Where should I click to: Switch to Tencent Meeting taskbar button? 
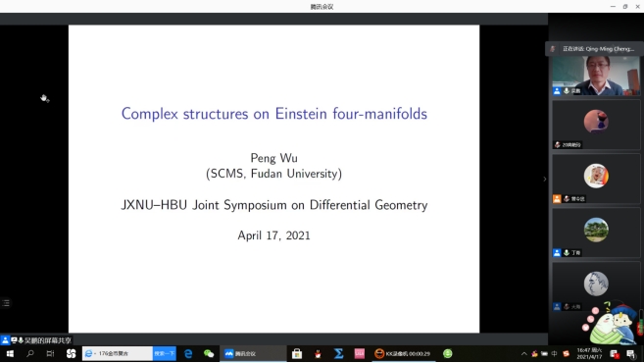click(253, 353)
